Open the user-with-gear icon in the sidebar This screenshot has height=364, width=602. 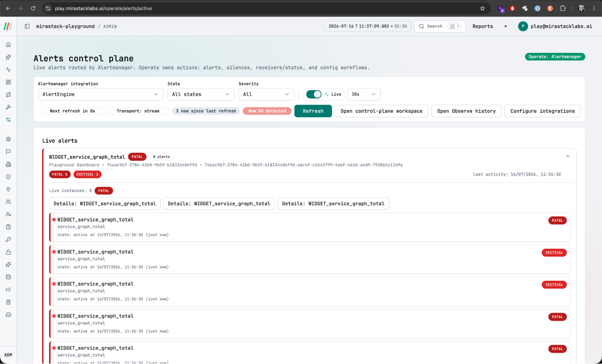8,214
